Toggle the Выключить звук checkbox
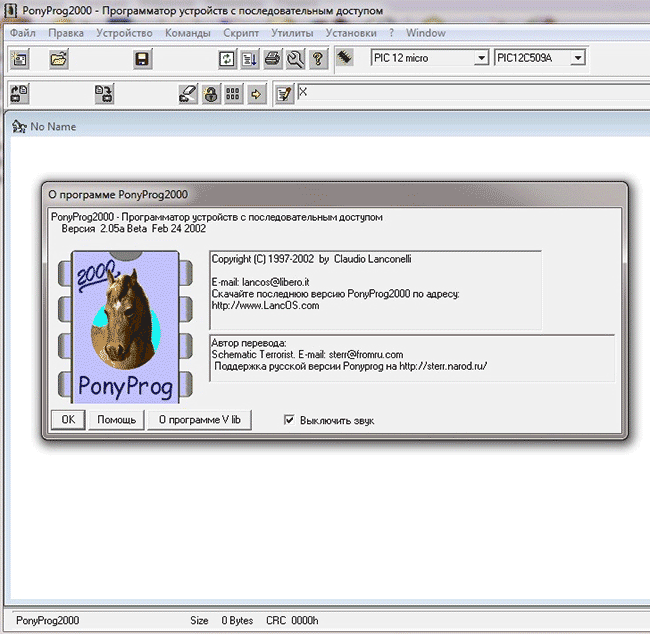The height and width of the screenshot is (634, 650). point(289,420)
